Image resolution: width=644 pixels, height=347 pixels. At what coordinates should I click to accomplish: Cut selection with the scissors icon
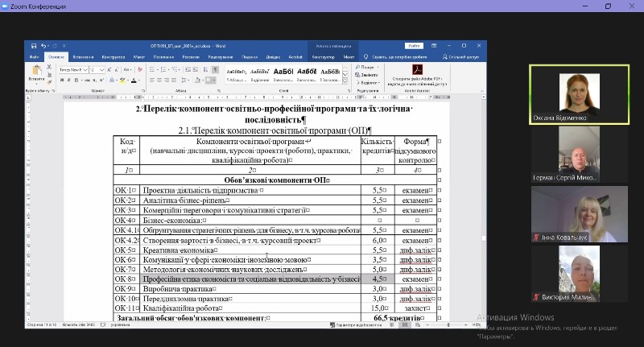(x=49, y=67)
